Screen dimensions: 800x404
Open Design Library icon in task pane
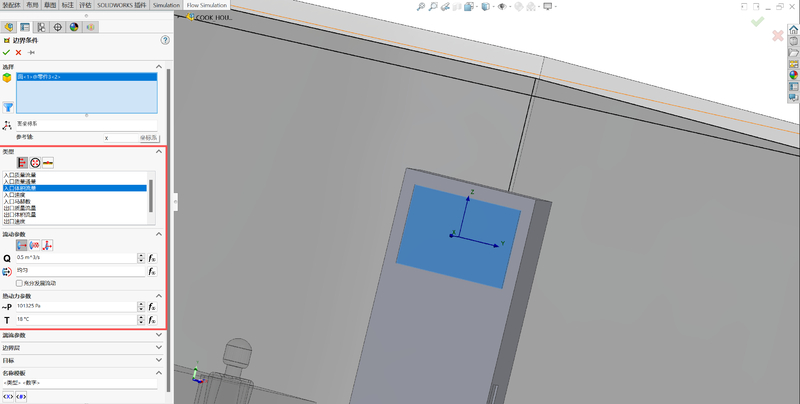click(x=793, y=41)
